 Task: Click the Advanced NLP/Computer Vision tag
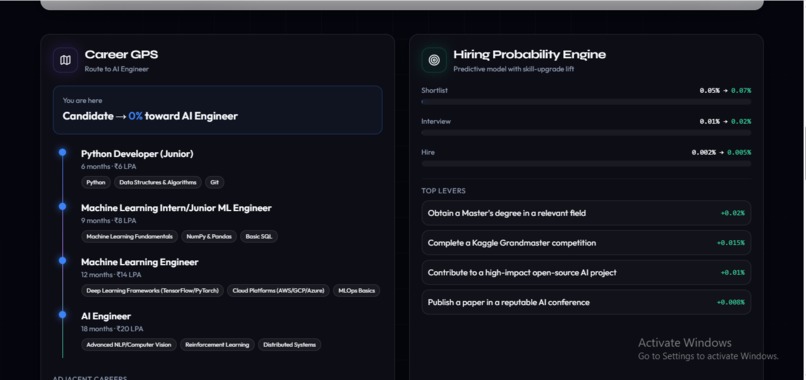point(129,345)
